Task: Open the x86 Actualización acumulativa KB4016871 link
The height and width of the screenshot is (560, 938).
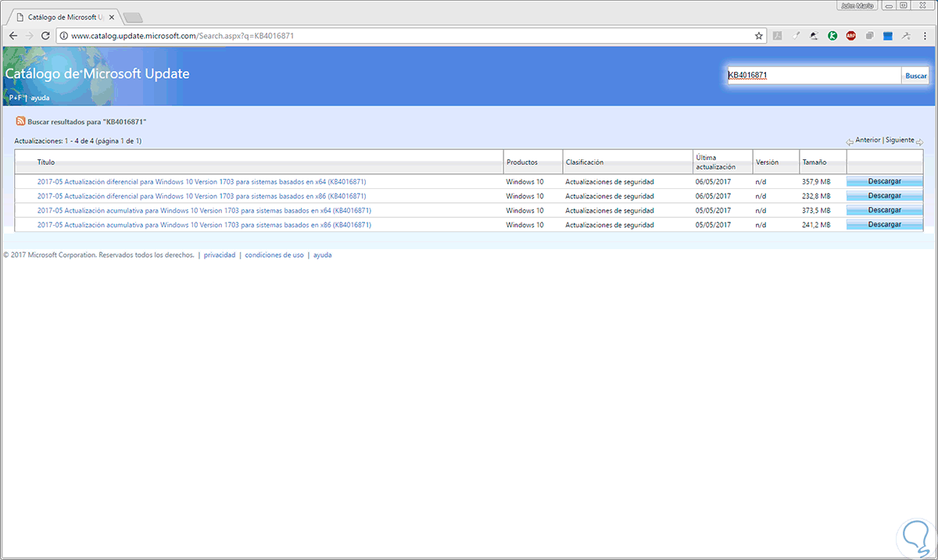Action: 204,225
